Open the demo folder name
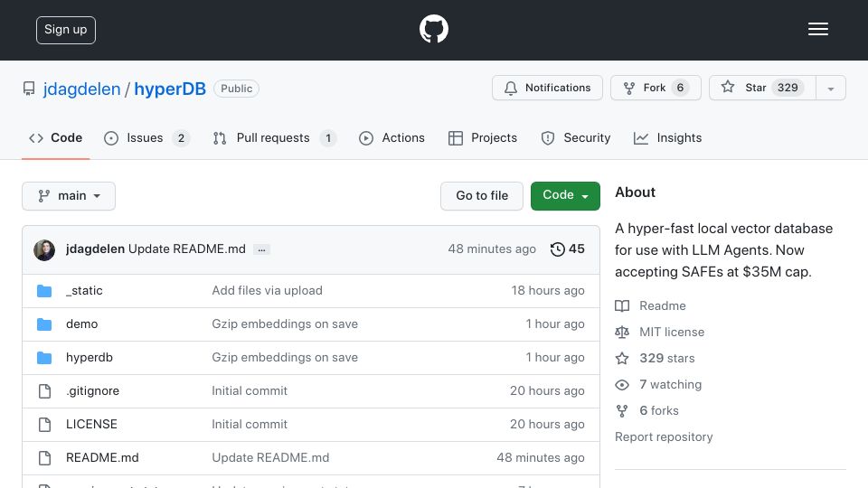The image size is (868, 488). [x=82, y=324]
